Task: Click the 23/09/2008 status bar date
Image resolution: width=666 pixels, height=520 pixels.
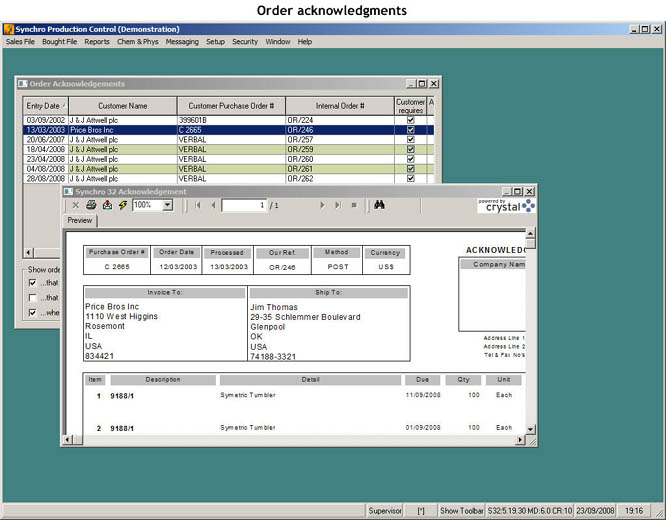Action: 595,511
